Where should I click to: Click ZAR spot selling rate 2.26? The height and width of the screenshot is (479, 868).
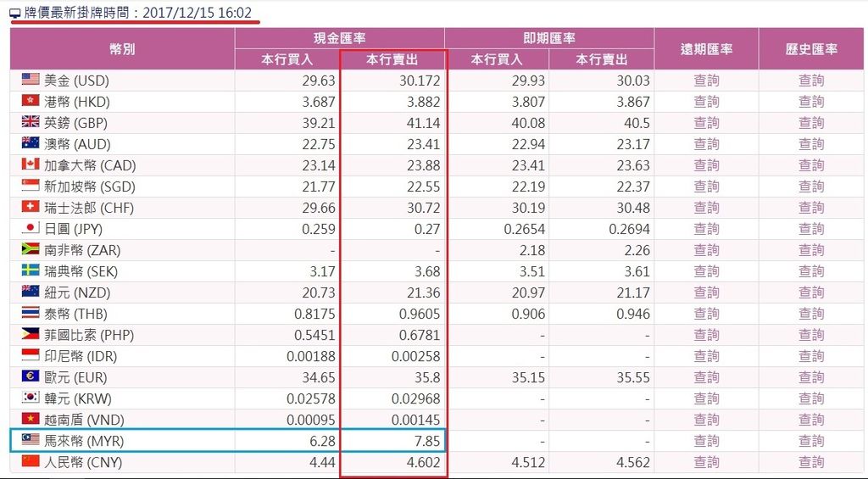637,250
